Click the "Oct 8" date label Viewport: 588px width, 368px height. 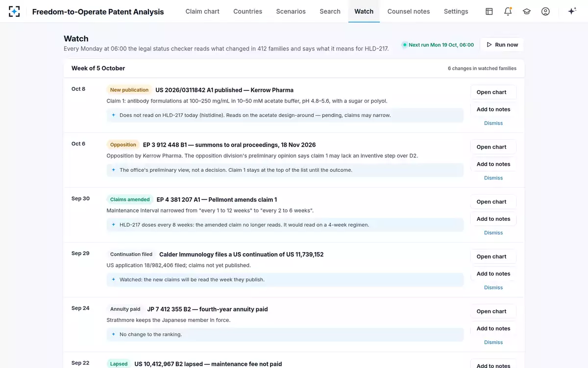tap(78, 89)
